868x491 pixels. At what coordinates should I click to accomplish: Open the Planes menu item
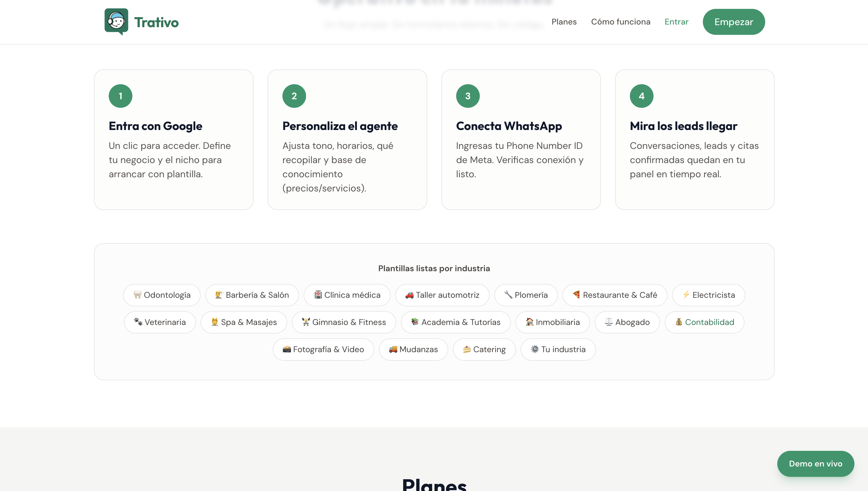[564, 22]
